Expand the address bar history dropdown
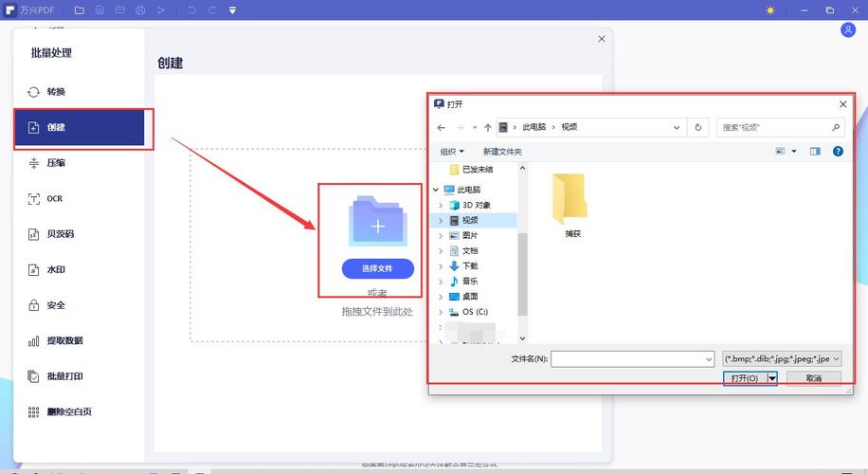 [x=677, y=127]
